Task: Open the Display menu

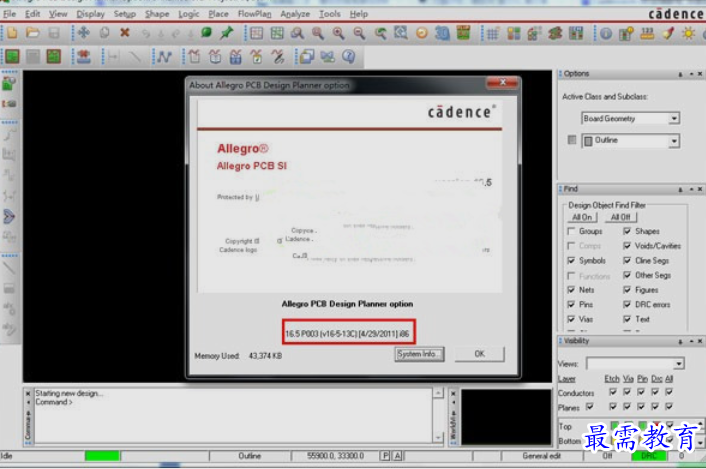Action: click(91, 14)
